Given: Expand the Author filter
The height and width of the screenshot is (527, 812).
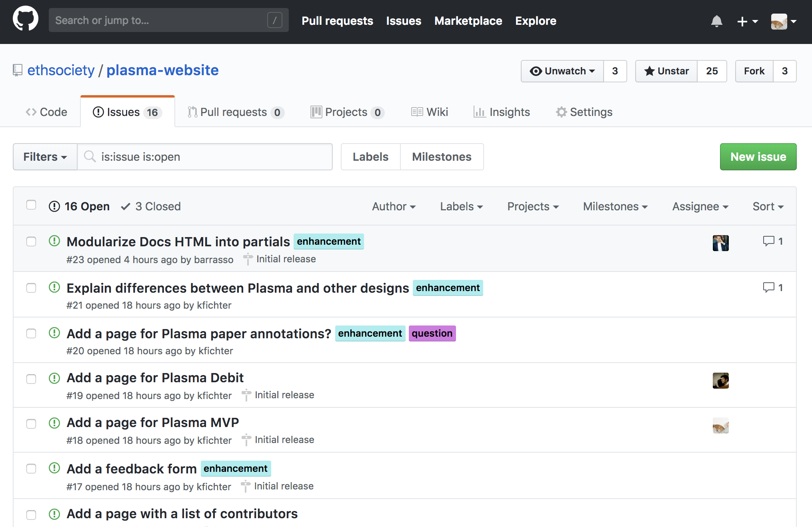Looking at the screenshot, I should [394, 206].
